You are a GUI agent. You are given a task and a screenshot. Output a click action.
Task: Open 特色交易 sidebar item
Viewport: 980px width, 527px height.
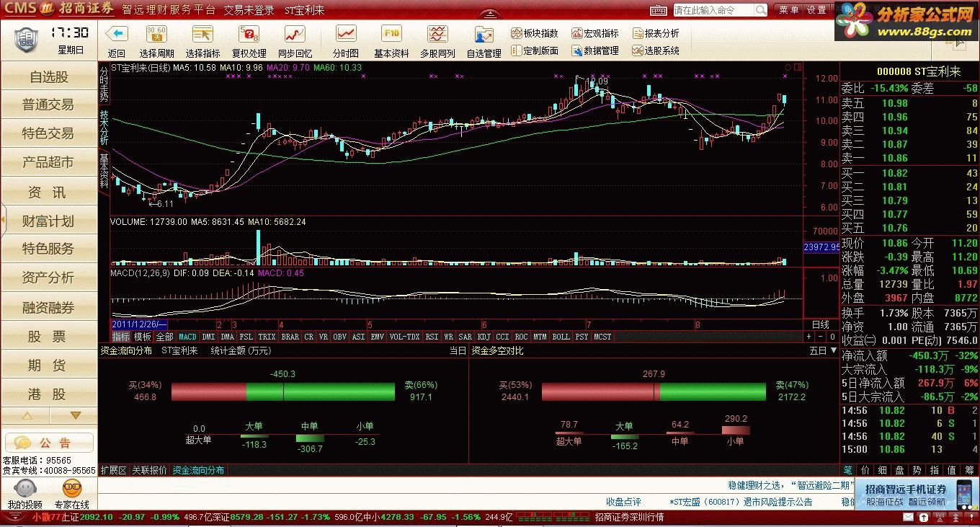pyautogui.click(x=49, y=133)
